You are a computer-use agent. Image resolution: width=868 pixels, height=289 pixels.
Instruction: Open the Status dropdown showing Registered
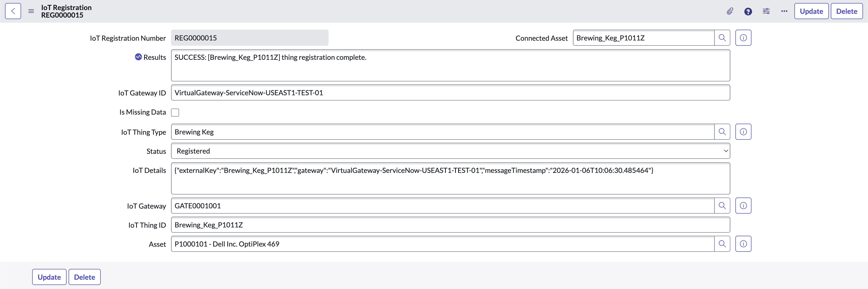pyautogui.click(x=450, y=151)
